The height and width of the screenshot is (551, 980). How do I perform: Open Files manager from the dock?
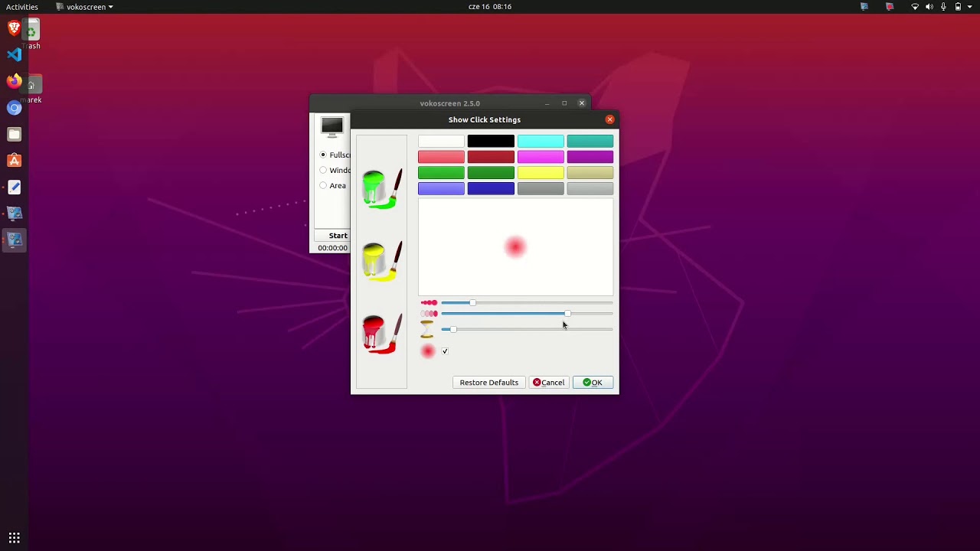14,134
